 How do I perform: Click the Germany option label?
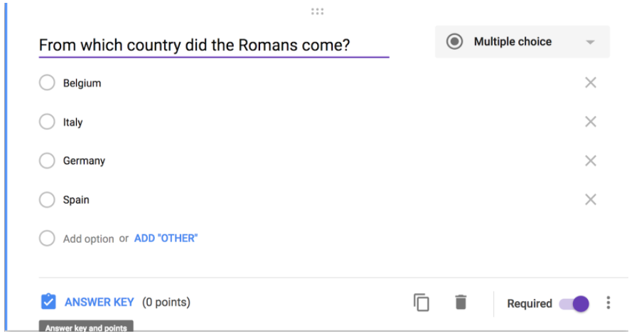point(84,161)
